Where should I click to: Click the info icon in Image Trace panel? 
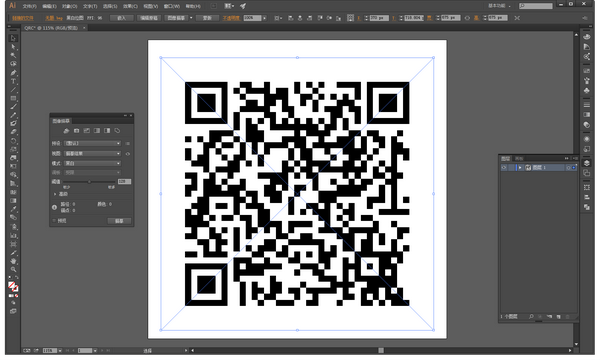(54, 207)
